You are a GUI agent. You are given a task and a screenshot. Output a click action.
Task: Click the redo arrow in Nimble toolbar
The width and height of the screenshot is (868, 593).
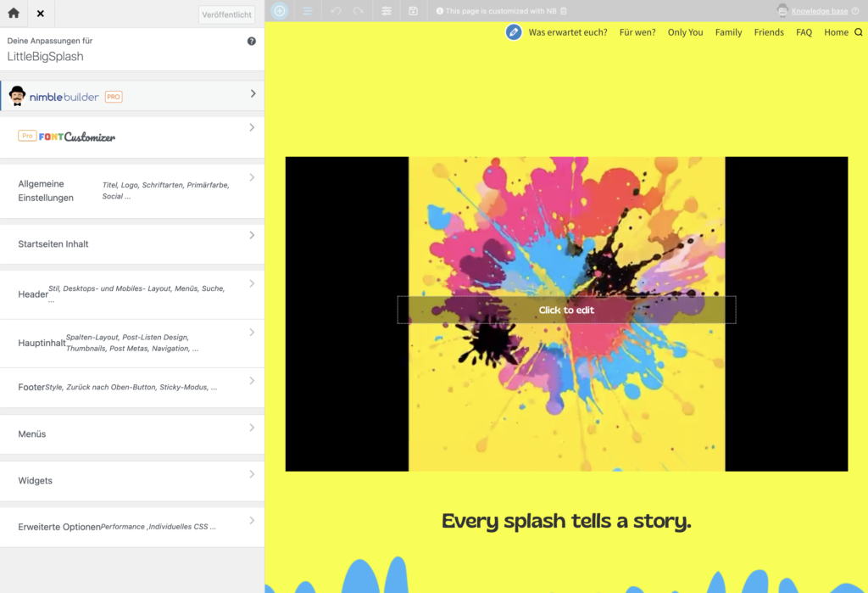tap(359, 11)
